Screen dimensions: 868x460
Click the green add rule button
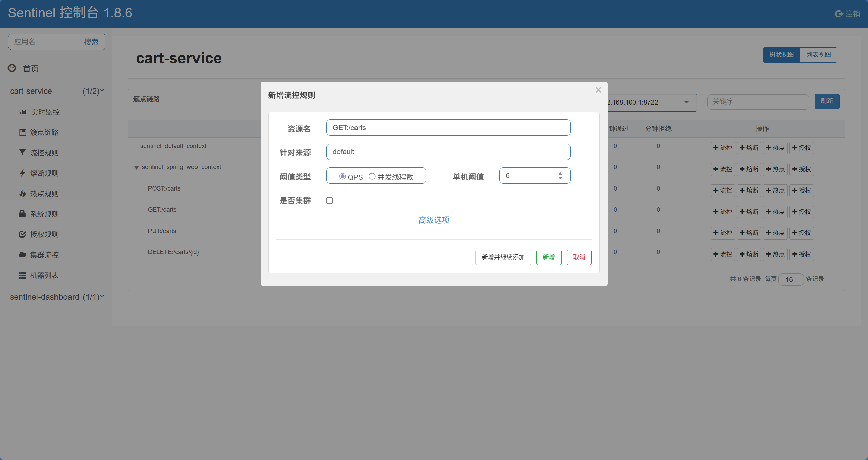[x=548, y=257]
